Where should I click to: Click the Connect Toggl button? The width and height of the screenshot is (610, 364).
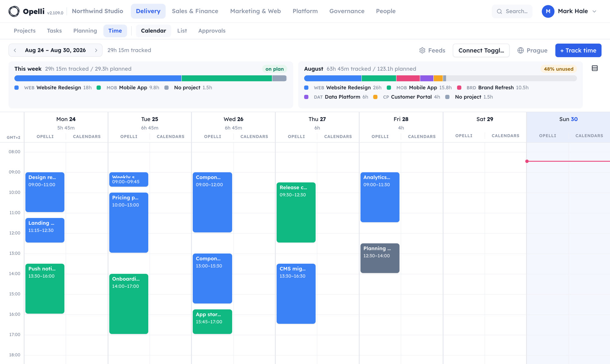click(481, 50)
